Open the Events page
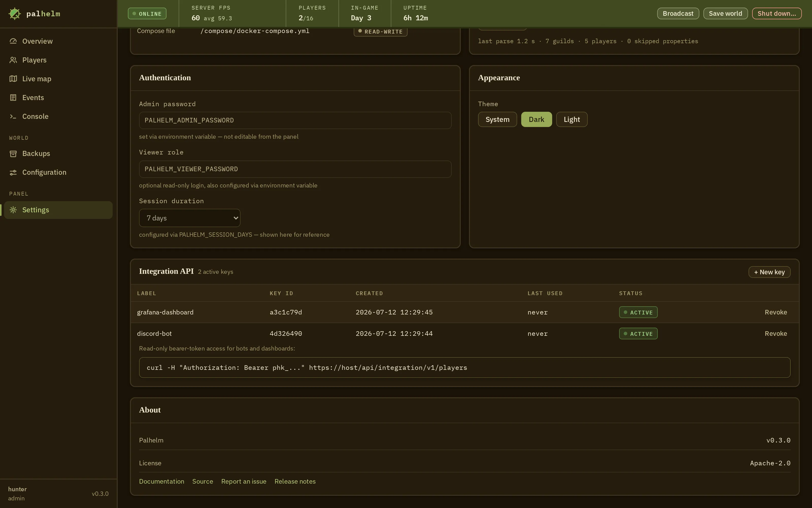The image size is (812, 508). (58, 98)
